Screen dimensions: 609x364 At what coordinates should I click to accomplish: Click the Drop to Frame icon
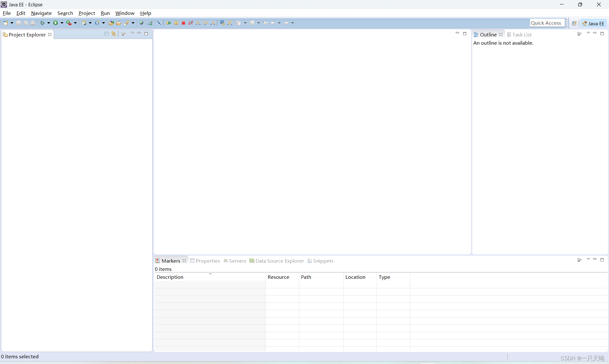pyautogui.click(x=222, y=23)
